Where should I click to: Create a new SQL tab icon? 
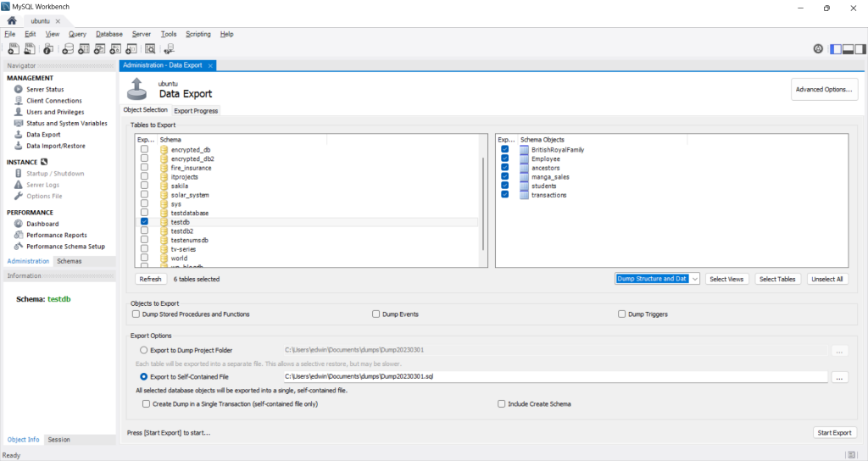pos(14,49)
